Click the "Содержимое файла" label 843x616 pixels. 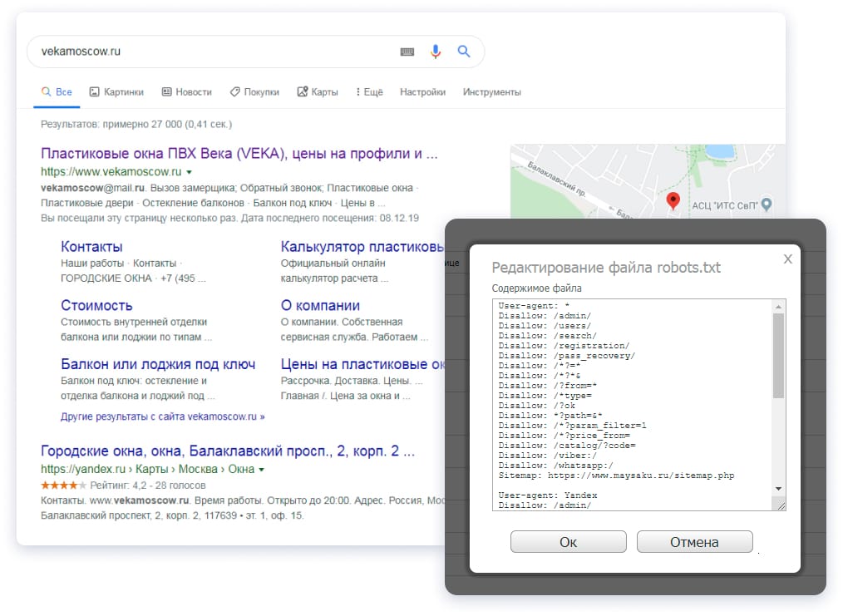point(536,288)
